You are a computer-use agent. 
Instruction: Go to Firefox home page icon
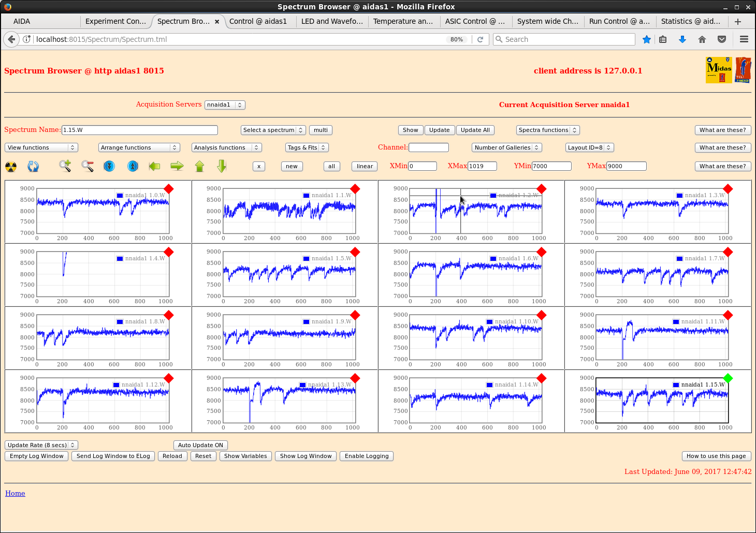click(x=702, y=39)
